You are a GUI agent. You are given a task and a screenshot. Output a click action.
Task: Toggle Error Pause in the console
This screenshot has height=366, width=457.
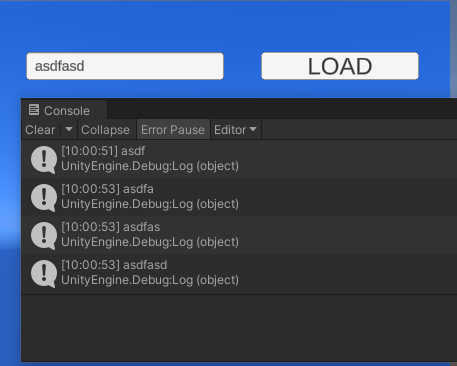coord(173,130)
